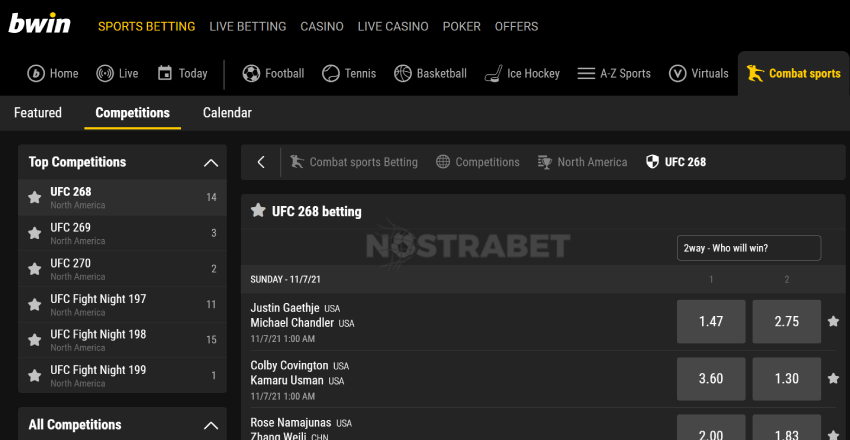Bet on Kamaru Usman at 1.30
Viewport: 850px width, 440px height.
click(x=787, y=378)
